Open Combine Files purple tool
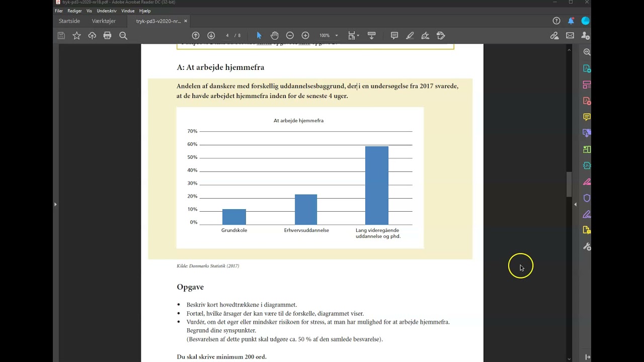644x362 pixels. 587,133
